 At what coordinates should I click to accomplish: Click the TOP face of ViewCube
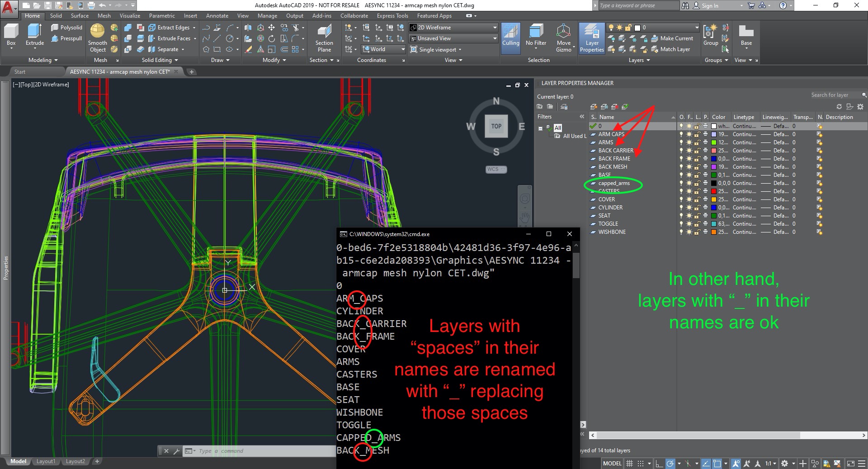click(x=496, y=126)
